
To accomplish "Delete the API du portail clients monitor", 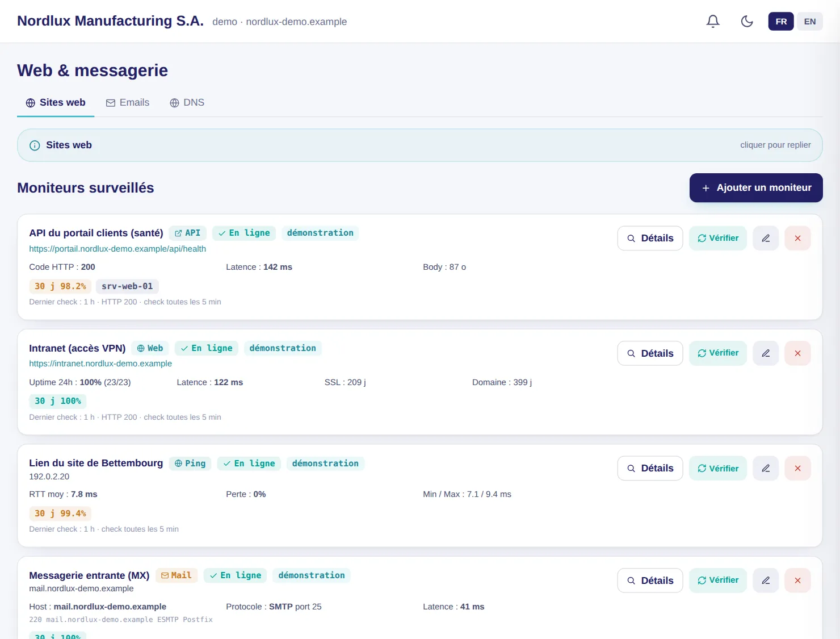I will coord(797,238).
